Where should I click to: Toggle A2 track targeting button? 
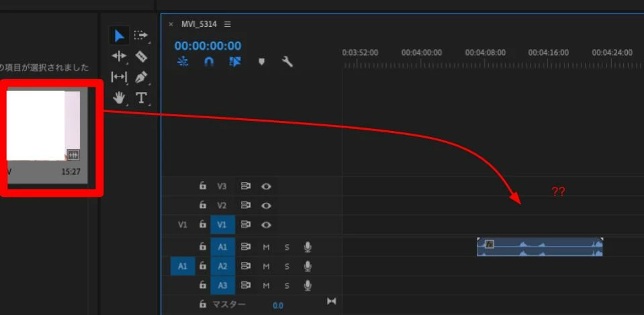coord(222,266)
